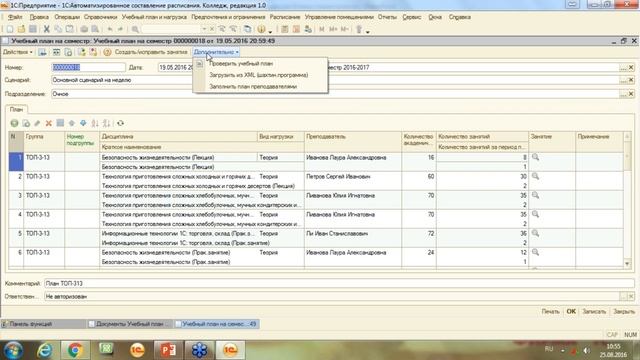
Task: Sort descending in the plan table toolbar
Action: 107,123
